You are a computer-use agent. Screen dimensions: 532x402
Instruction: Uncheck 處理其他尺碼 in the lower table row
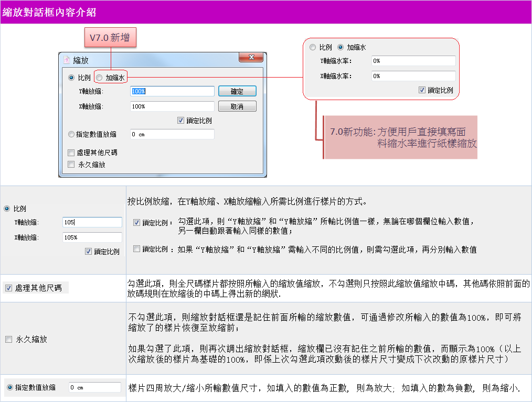8,288
